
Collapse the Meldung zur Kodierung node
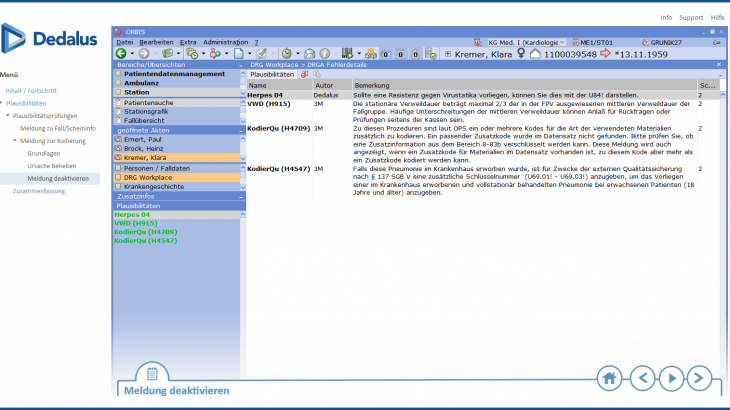tap(15, 141)
